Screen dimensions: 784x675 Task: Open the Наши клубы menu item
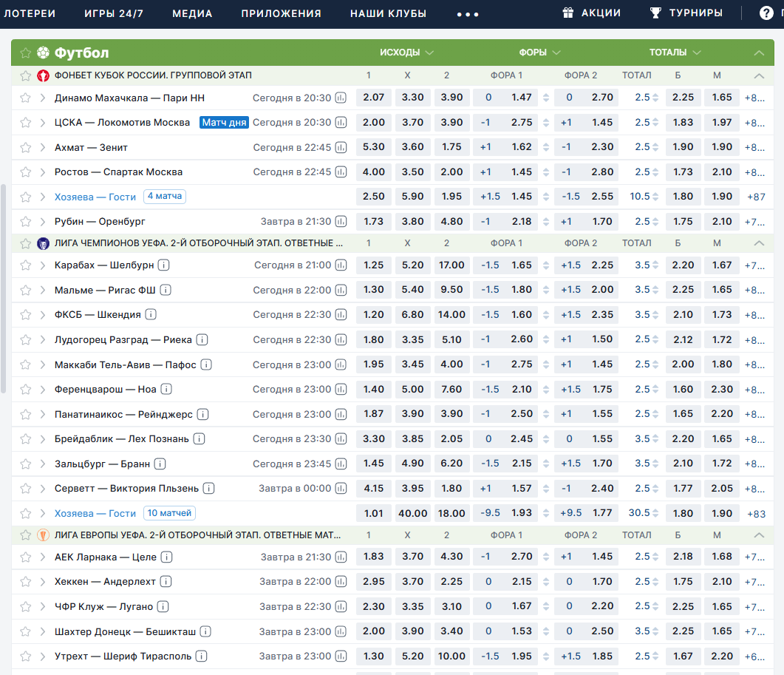[x=388, y=13]
